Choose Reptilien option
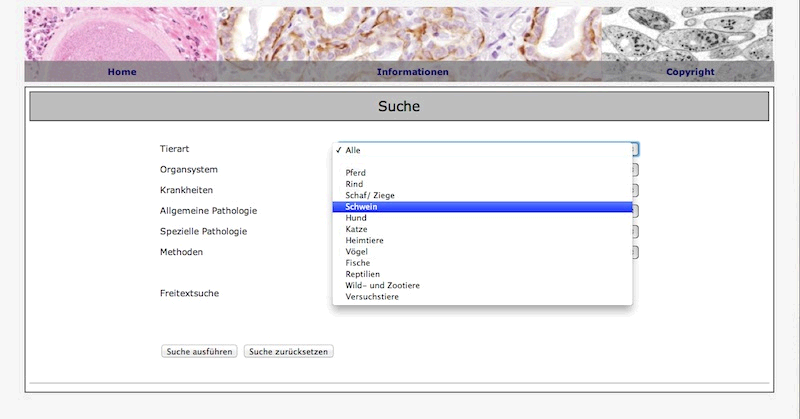 point(365,274)
